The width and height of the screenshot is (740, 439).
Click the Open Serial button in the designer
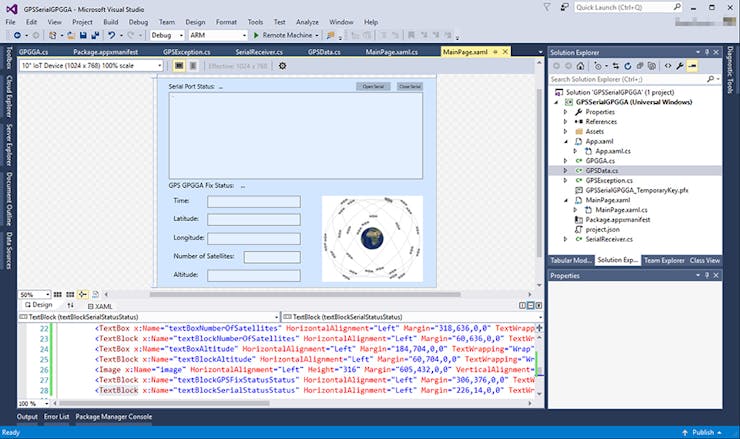pyautogui.click(x=373, y=86)
